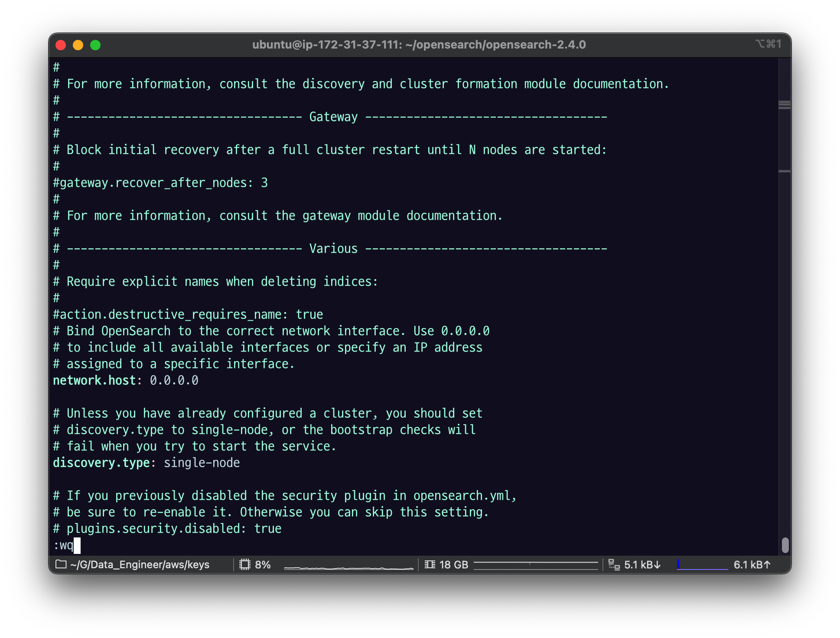Click the terminal window title text

tap(419, 45)
